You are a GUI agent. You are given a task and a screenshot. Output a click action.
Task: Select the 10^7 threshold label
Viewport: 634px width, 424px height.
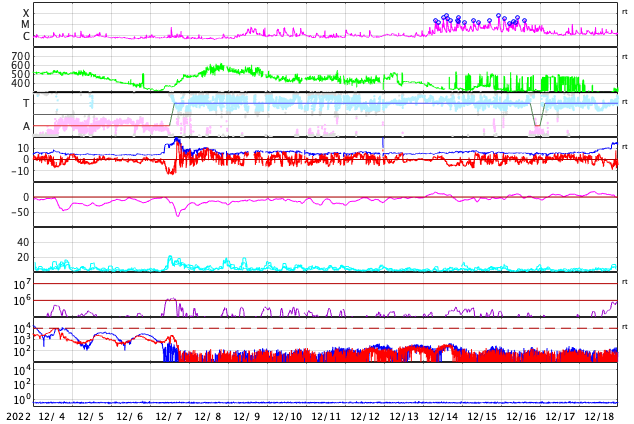click(x=22, y=284)
